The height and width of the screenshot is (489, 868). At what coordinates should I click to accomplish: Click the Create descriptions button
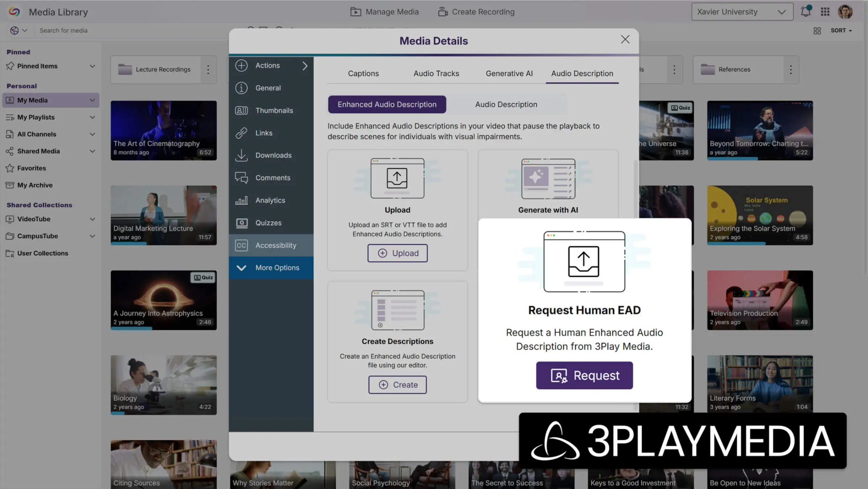click(x=397, y=384)
